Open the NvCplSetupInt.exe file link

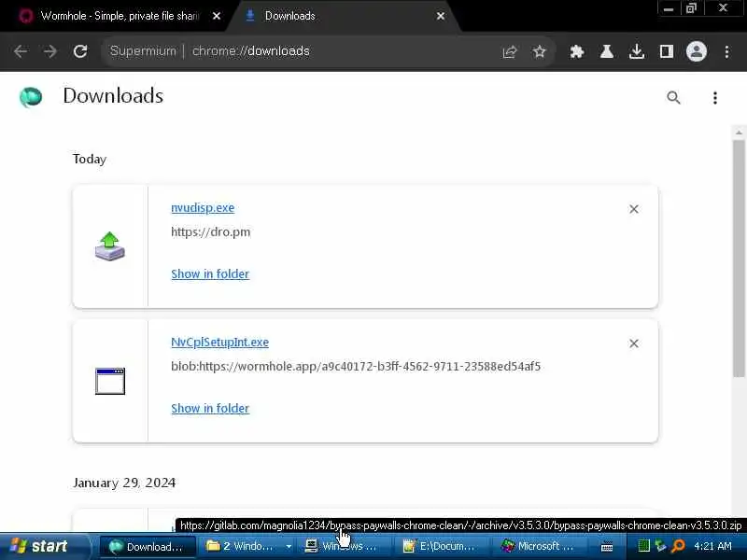(x=219, y=342)
